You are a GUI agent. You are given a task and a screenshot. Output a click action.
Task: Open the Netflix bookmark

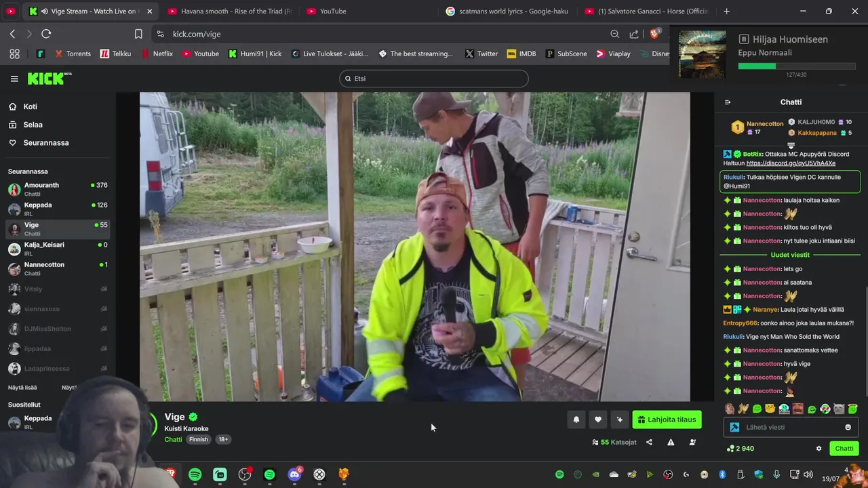pos(157,54)
